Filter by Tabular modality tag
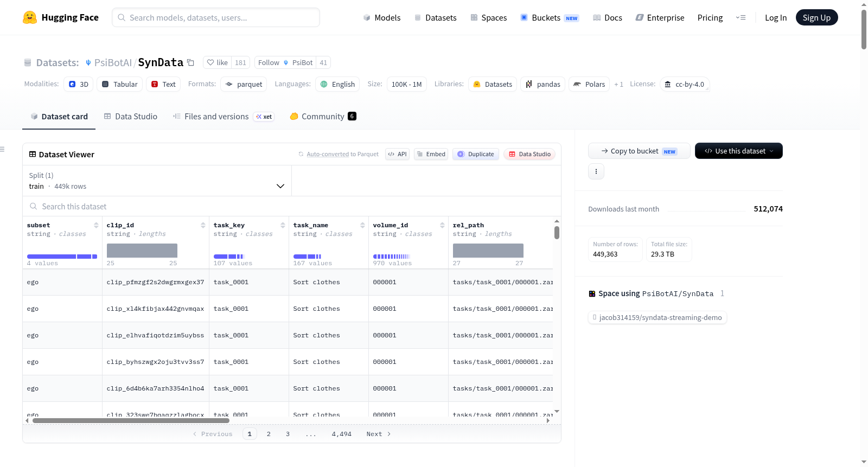Viewport: 868px width, 467px height. coord(120,84)
